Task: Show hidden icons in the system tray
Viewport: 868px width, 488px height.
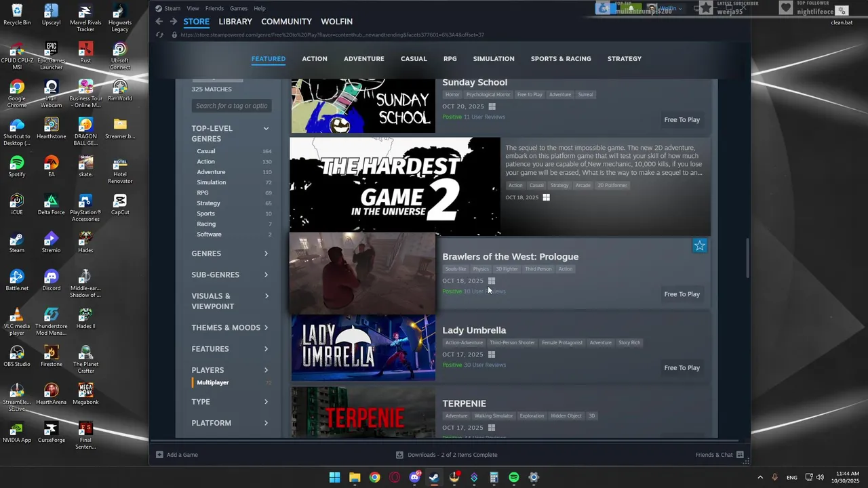Action: [759, 477]
